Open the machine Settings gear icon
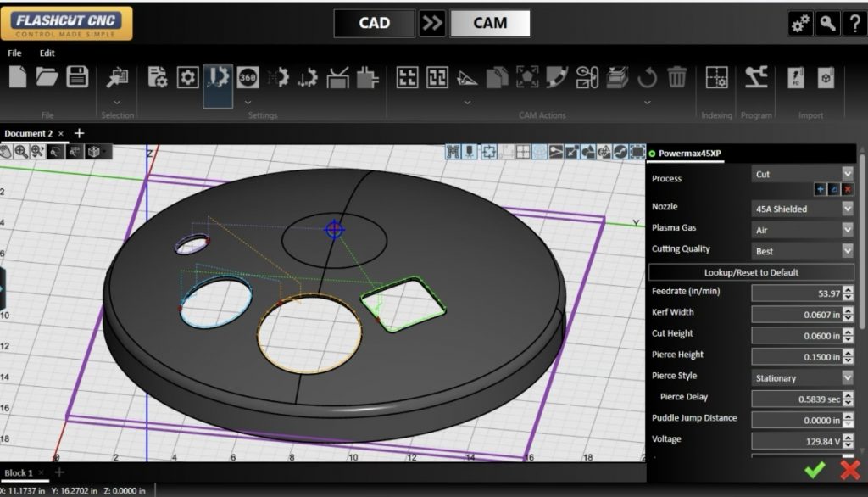The height and width of the screenshot is (497, 868). (187, 77)
